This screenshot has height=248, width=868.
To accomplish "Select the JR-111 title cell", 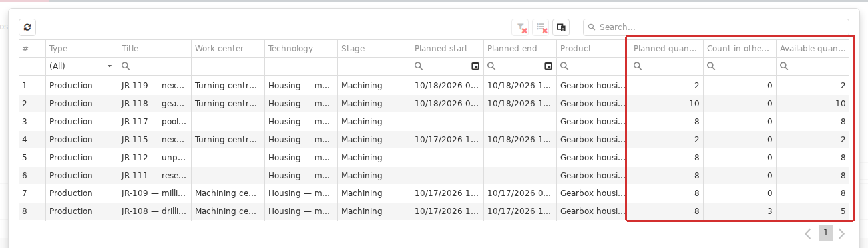I will (155, 176).
